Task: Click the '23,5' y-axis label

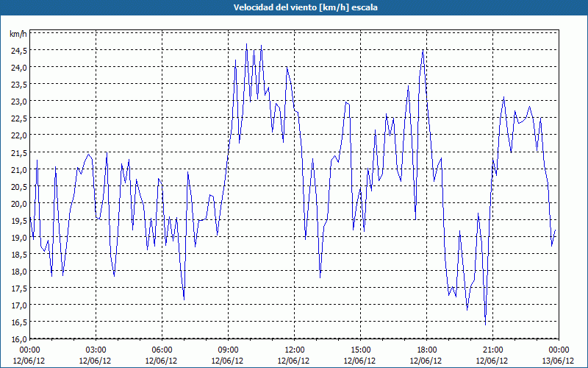Action: pos(18,85)
